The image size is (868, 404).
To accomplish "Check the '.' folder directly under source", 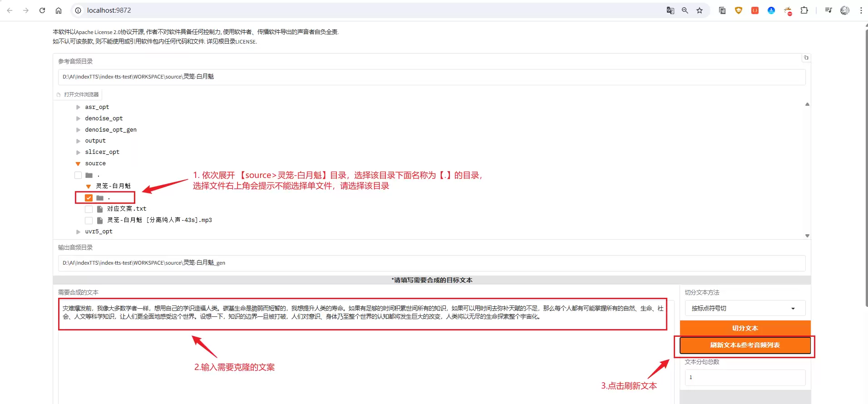I will pos(78,175).
